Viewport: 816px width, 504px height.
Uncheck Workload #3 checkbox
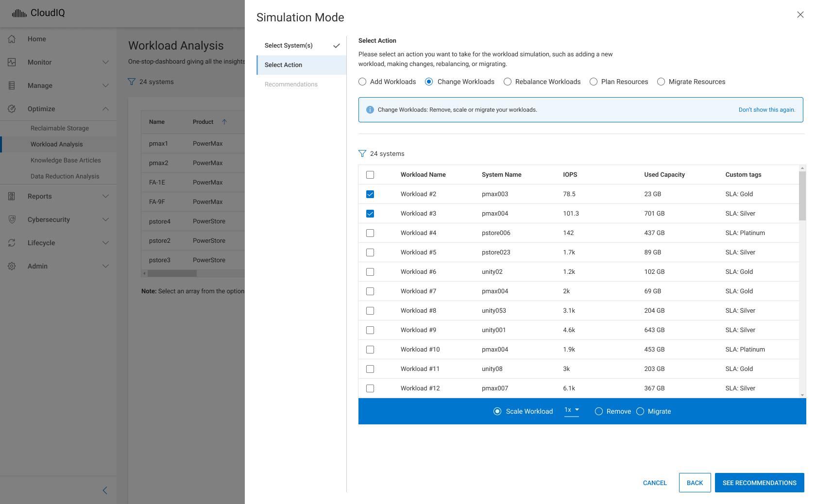[370, 214]
